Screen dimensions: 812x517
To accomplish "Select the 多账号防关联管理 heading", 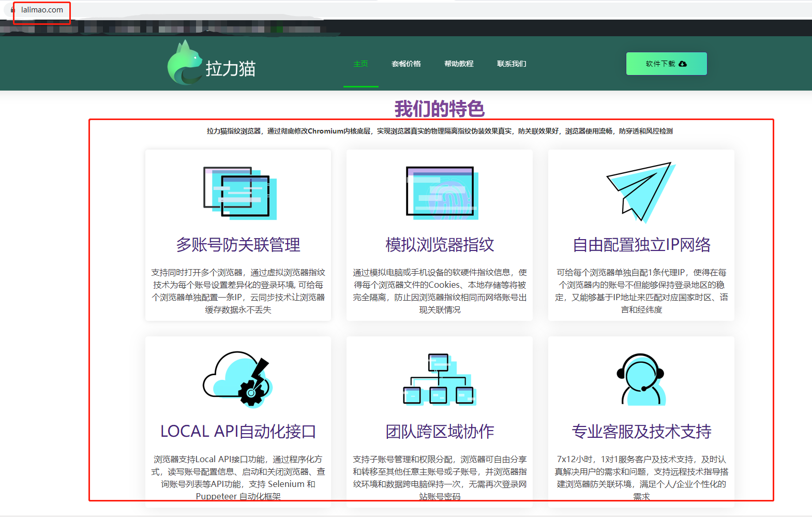I will pos(238,245).
